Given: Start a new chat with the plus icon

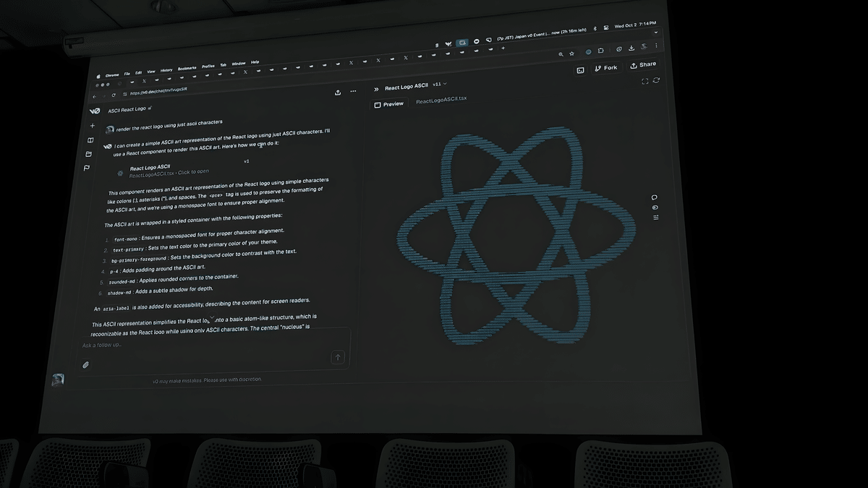Looking at the screenshot, I should (x=92, y=126).
